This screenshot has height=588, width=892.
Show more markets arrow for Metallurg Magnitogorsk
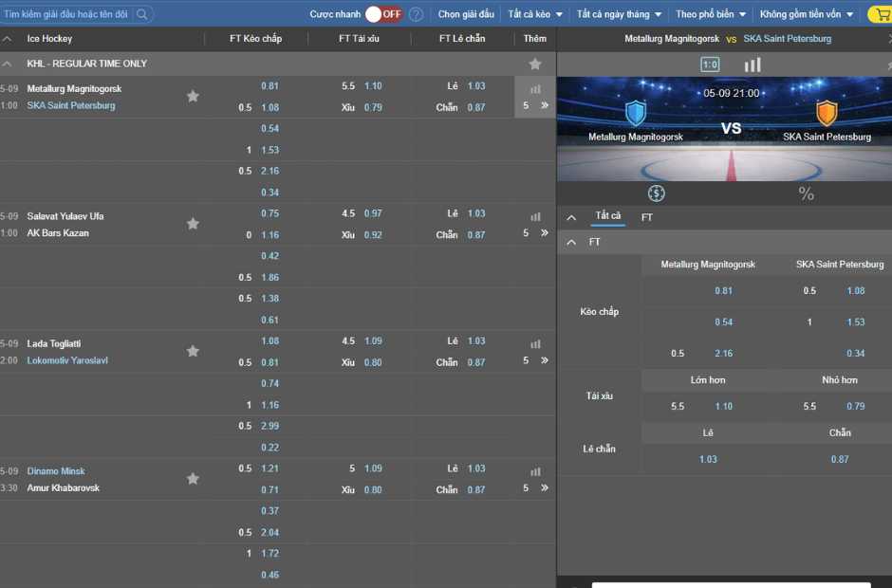[x=545, y=105]
